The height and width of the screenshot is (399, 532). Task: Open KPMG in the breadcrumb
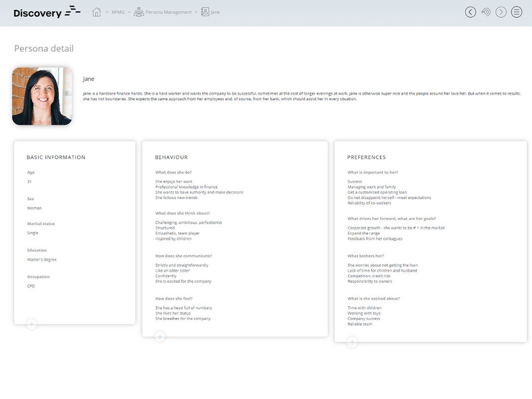click(118, 12)
